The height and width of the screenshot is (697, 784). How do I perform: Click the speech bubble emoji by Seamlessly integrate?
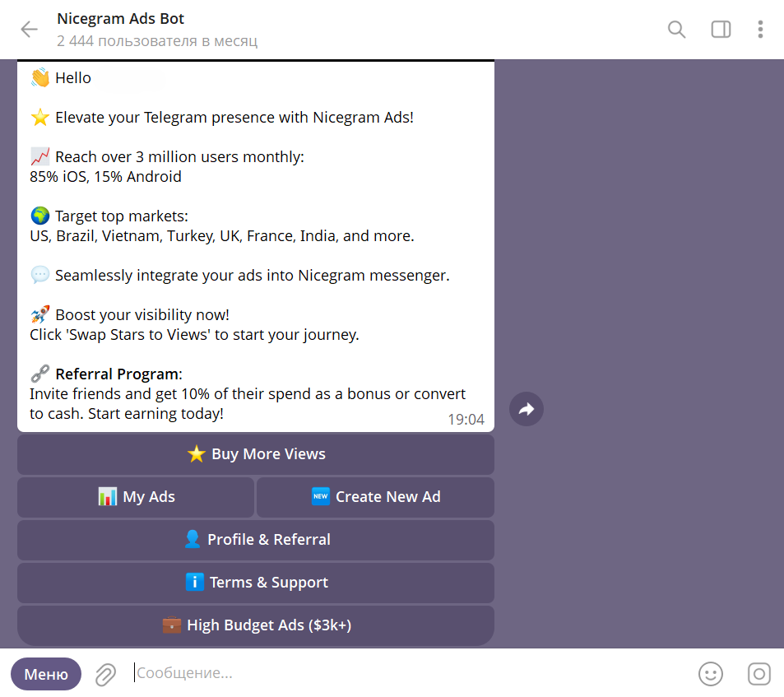coord(40,275)
